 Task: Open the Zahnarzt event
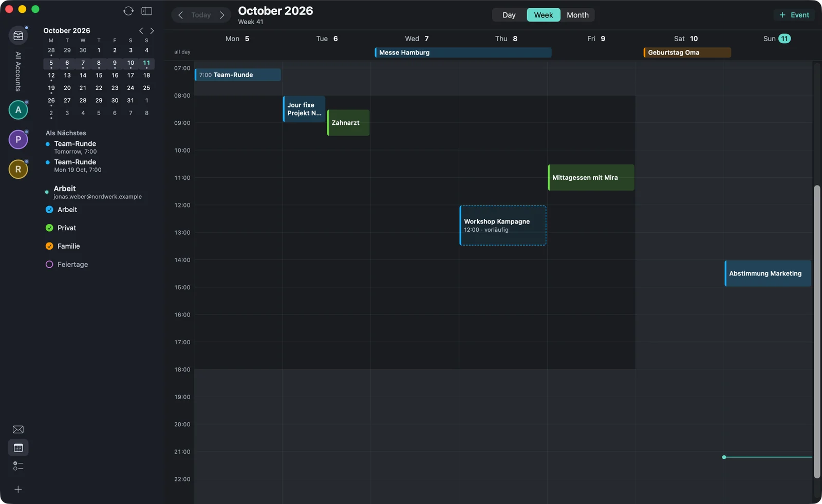pos(348,123)
